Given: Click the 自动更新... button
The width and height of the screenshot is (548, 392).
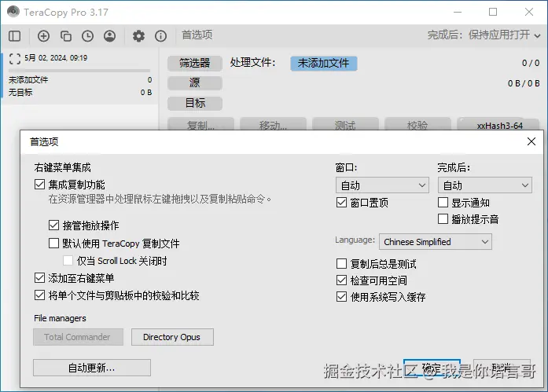Looking at the screenshot, I should pyautogui.click(x=92, y=368).
